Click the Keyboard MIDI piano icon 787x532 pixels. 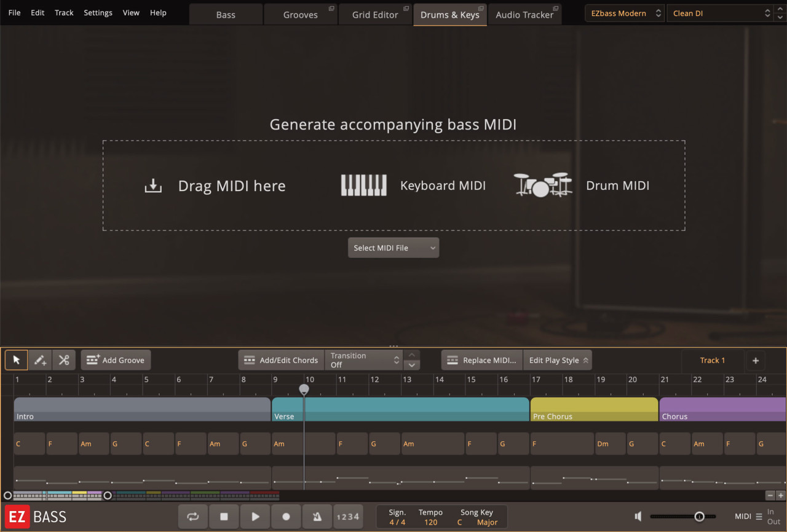pos(364,186)
